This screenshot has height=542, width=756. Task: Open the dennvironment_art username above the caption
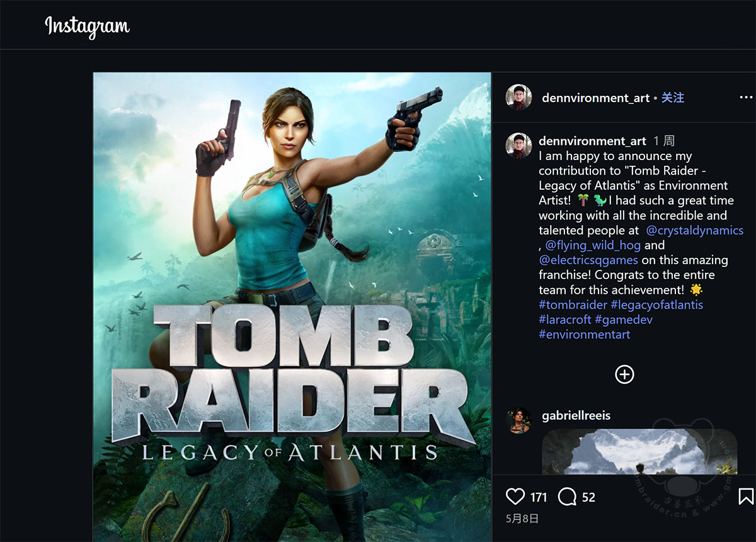point(592,141)
